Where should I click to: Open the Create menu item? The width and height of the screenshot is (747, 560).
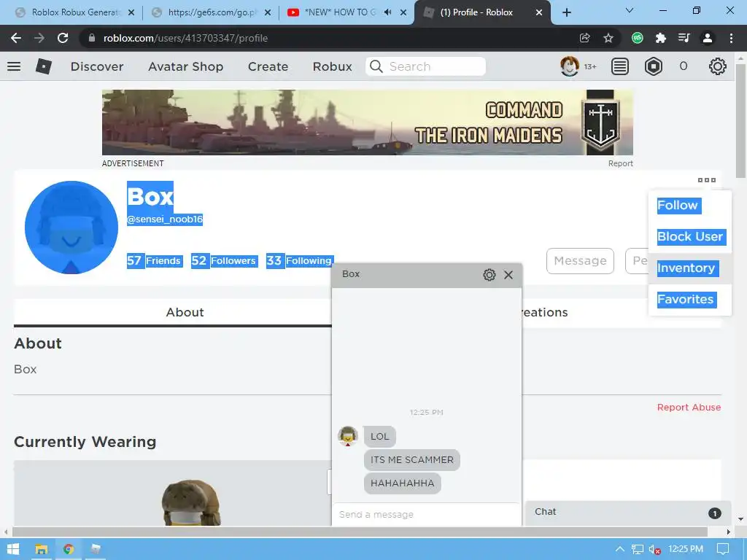pyautogui.click(x=268, y=66)
